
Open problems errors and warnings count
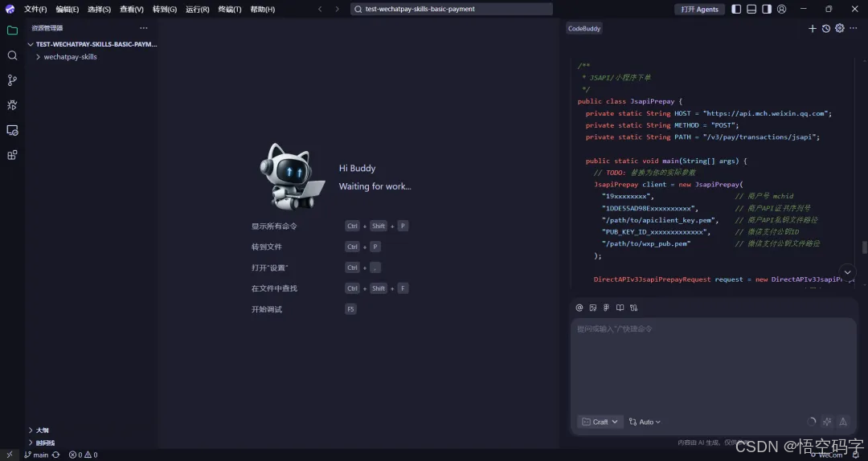(x=83, y=455)
